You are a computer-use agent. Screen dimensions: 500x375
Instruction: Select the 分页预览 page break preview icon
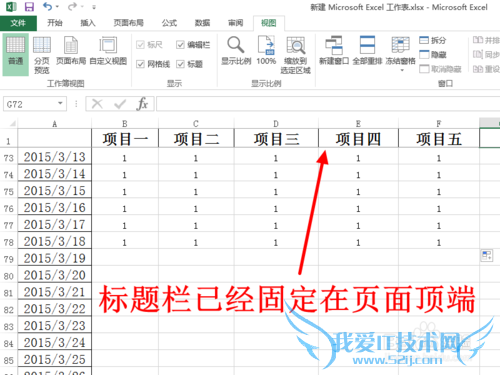pos(42,55)
